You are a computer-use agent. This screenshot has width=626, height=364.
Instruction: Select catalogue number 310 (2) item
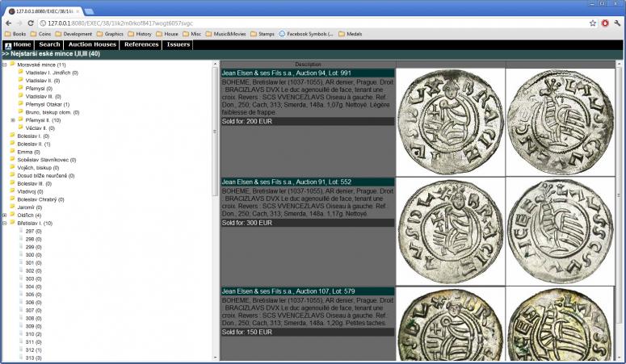34,334
